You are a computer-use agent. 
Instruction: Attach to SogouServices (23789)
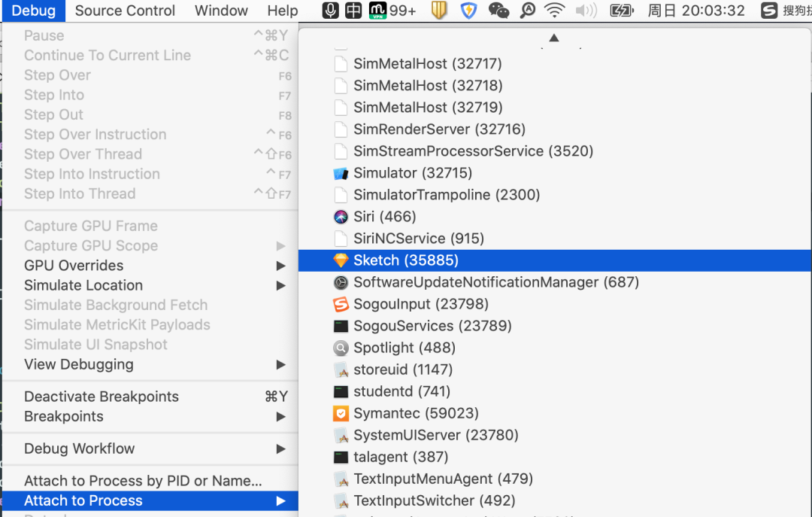[555, 326]
